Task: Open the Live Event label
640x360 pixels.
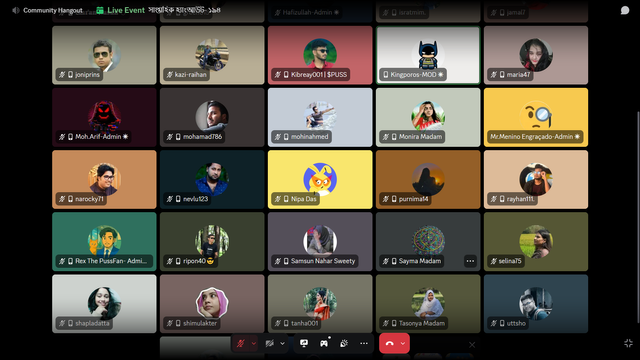Action: coord(126,10)
